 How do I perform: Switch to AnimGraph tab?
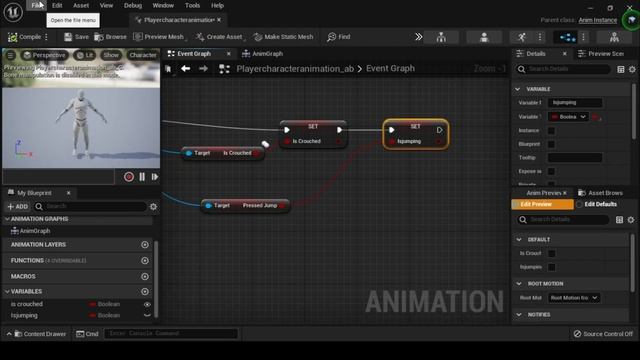click(x=262, y=53)
